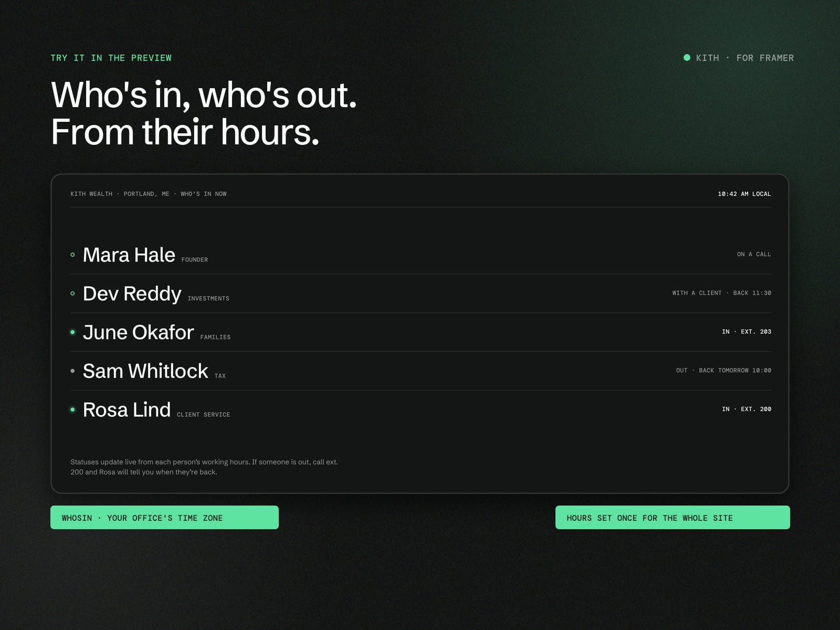Click the WHOSIN · YOUR OFFICE'S TIME ZONE button
This screenshot has height=630, width=840.
[x=164, y=518]
